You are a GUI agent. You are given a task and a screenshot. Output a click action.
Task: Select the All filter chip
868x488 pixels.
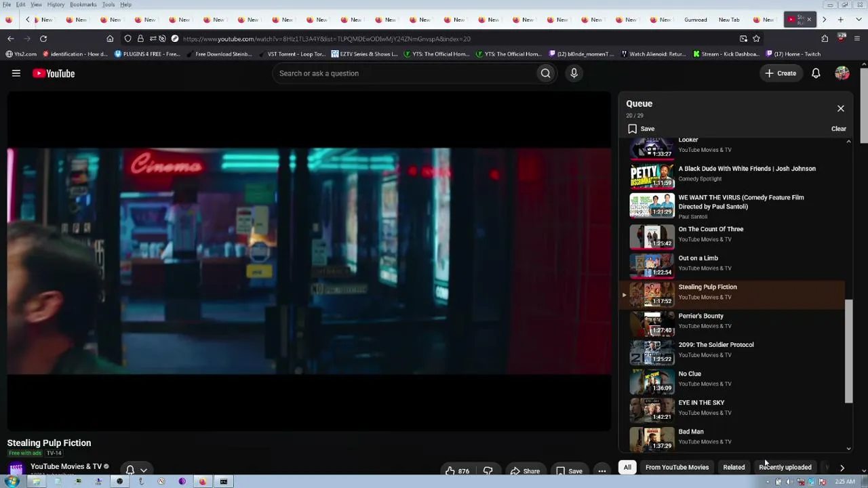[627, 467]
